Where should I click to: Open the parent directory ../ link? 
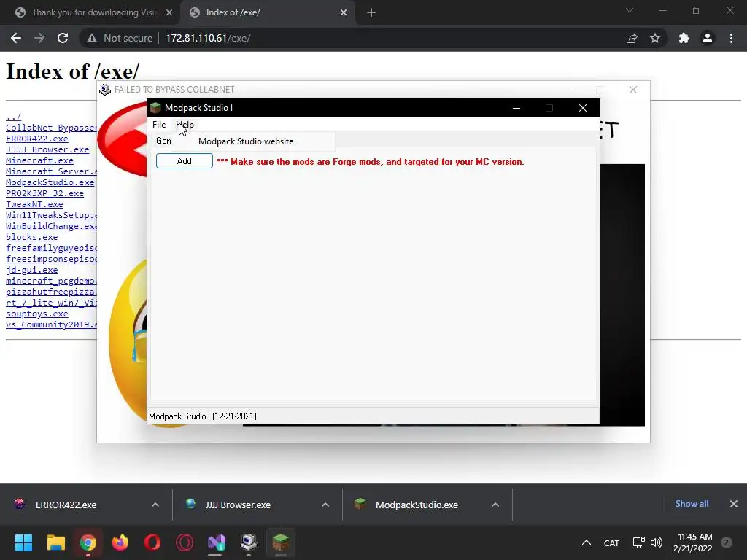[x=13, y=117]
